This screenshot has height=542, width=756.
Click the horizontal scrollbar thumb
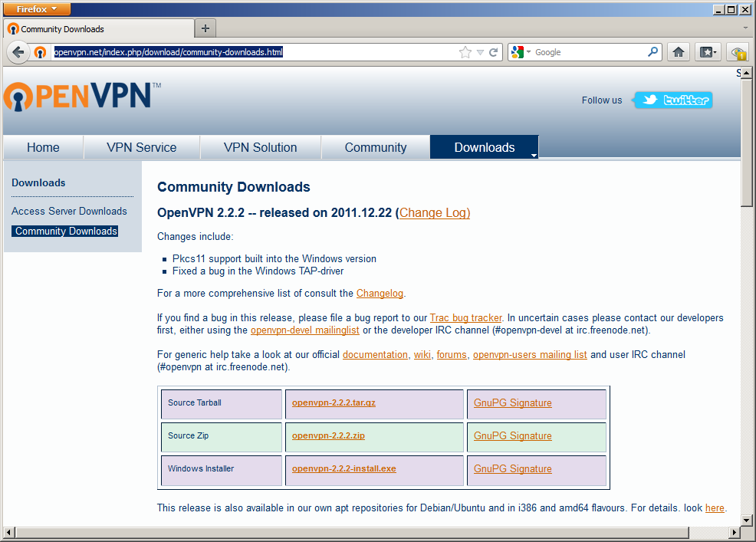point(352,532)
